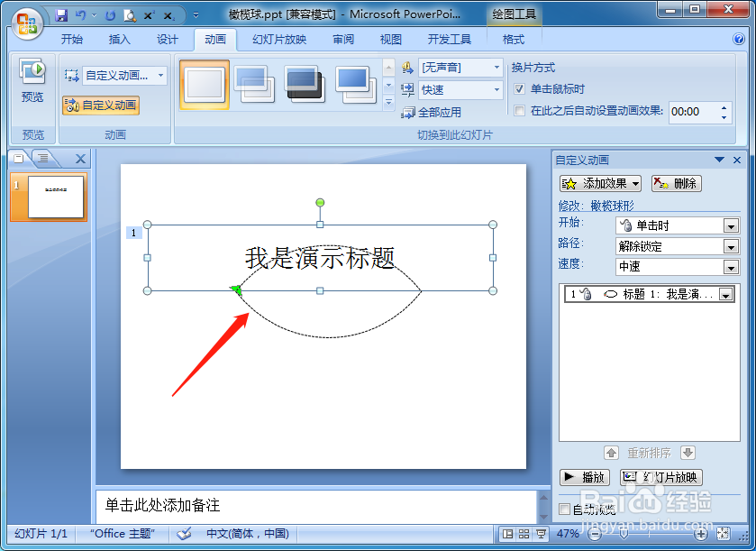Expand the animation item options arrow
Viewport: 756px width, 551px height.
point(725,294)
